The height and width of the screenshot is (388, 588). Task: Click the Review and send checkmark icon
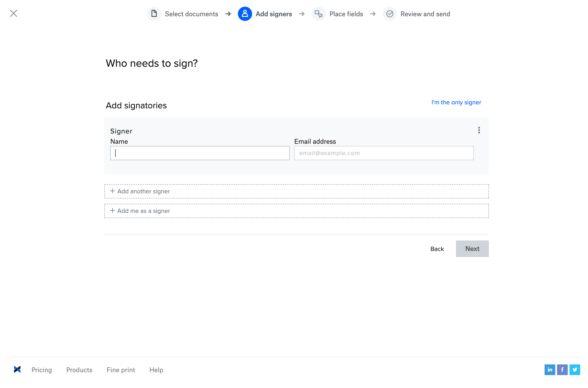389,14
